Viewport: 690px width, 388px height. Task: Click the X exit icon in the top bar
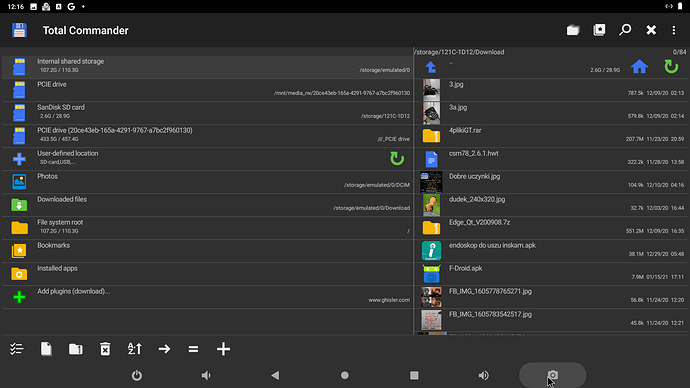[x=651, y=30]
